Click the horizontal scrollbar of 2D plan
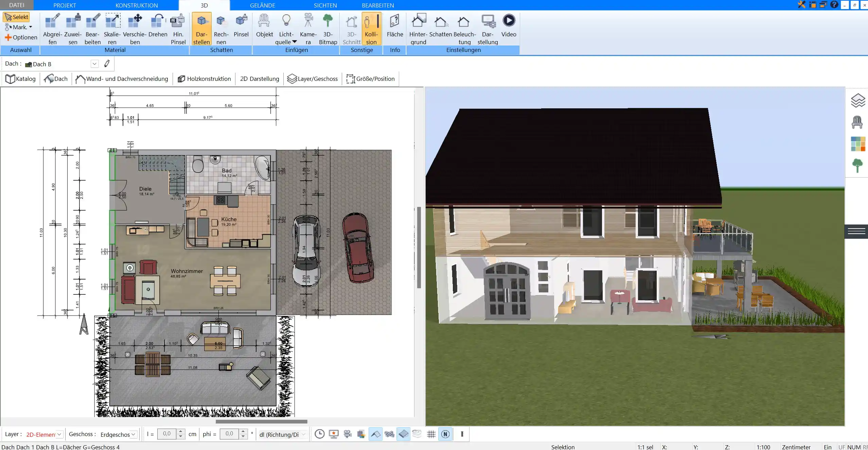 (x=261, y=421)
